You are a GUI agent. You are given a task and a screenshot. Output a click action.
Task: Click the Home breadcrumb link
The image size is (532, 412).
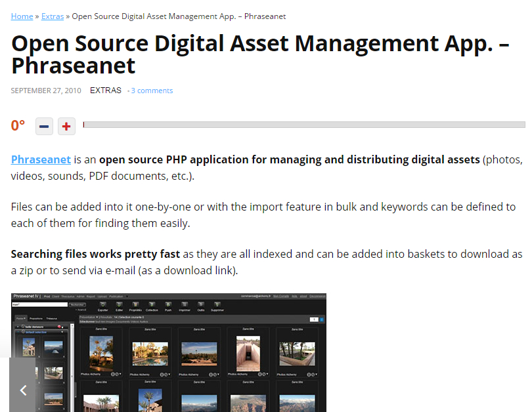pos(22,16)
